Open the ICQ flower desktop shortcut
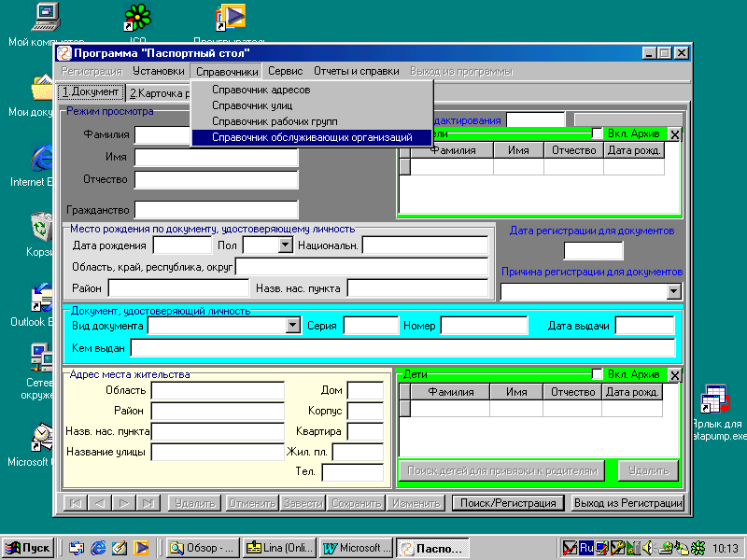Viewport: 747px width, 560px height. pyautogui.click(x=137, y=18)
